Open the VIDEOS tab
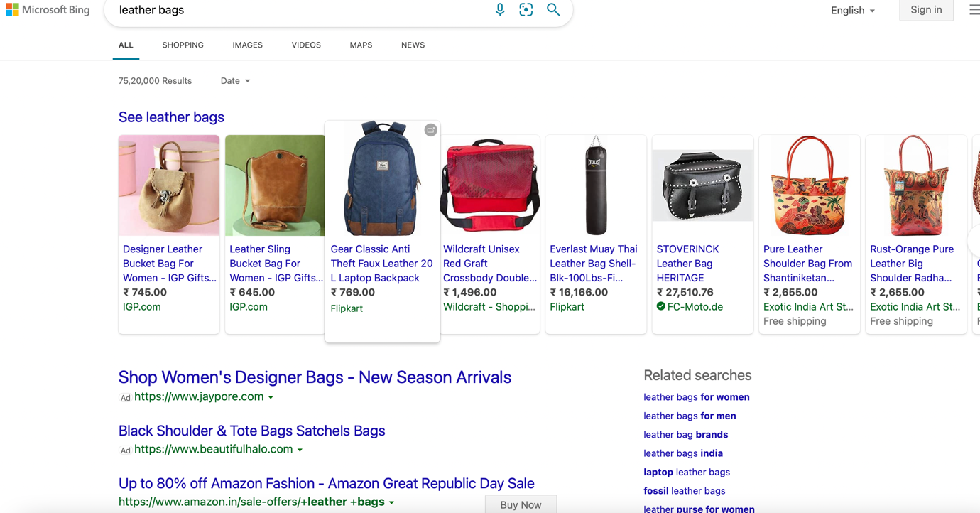The image size is (980, 513). click(306, 45)
